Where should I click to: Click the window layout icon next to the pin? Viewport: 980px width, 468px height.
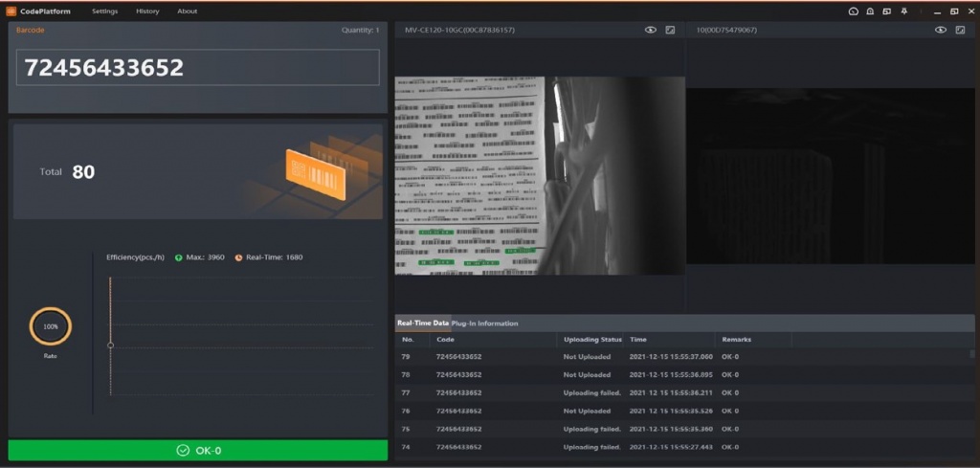(x=887, y=11)
